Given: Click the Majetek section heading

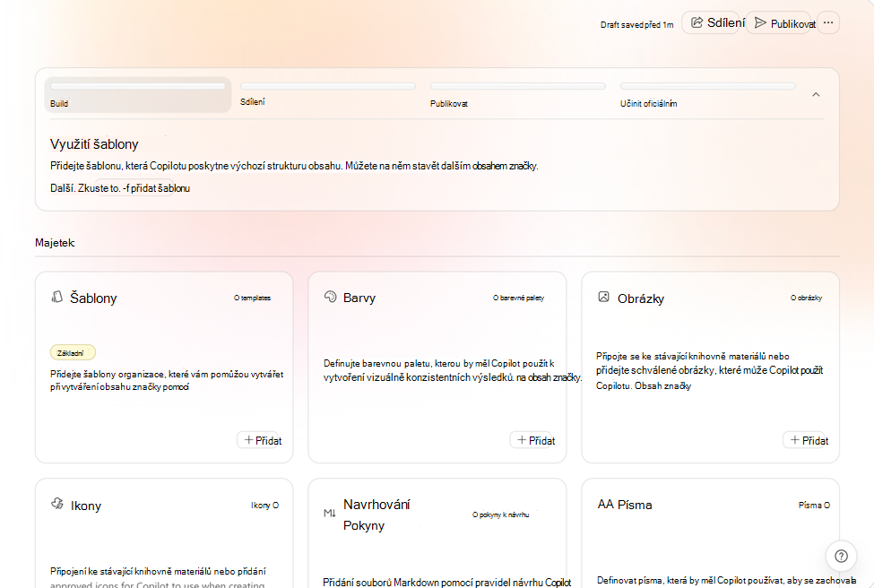Looking at the screenshot, I should pyautogui.click(x=55, y=242).
